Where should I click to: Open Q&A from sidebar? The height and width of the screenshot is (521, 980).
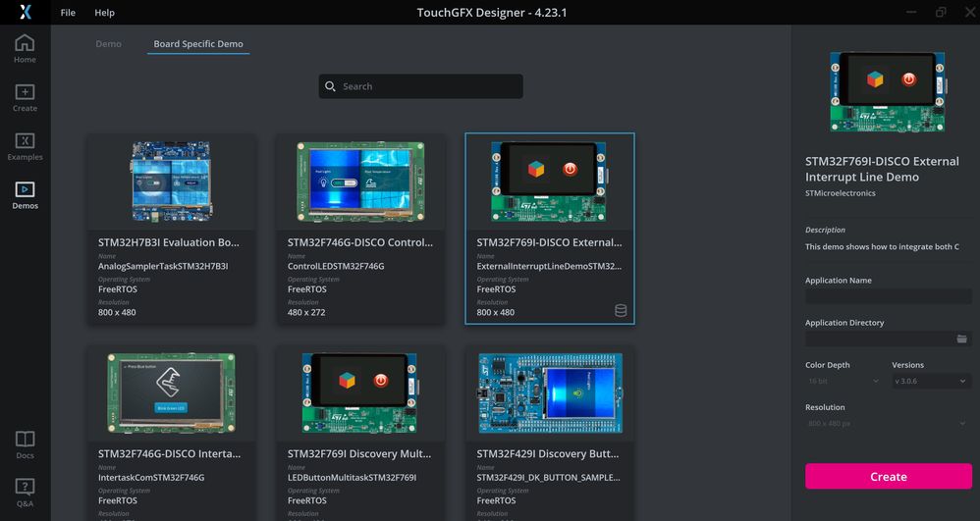(x=25, y=493)
